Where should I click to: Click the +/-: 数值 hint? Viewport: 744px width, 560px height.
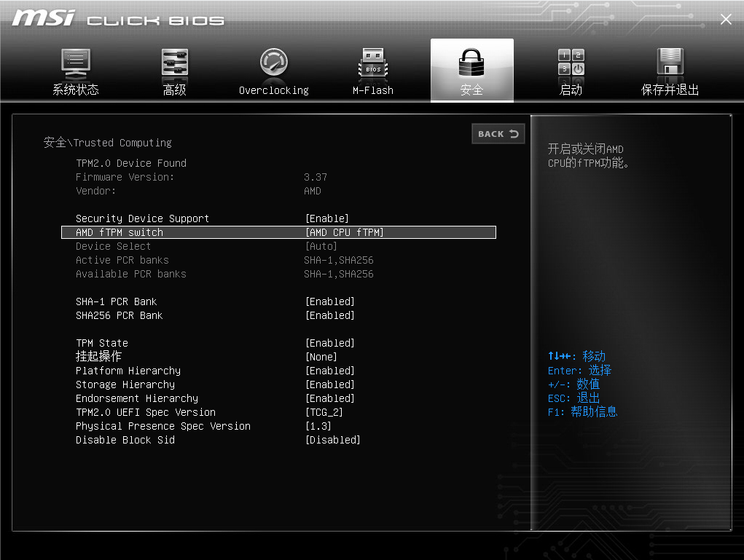coord(573,384)
